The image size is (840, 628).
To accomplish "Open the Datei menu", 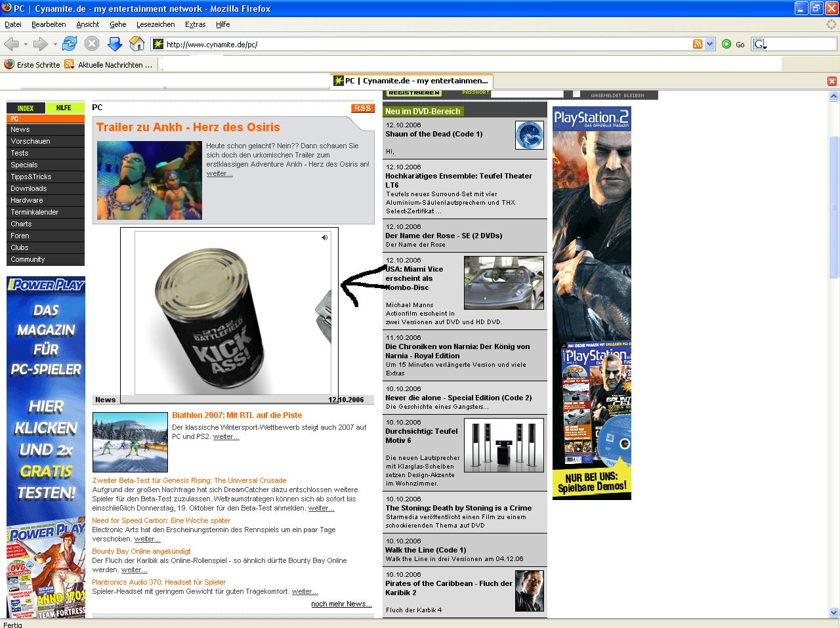I will click(13, 24).
